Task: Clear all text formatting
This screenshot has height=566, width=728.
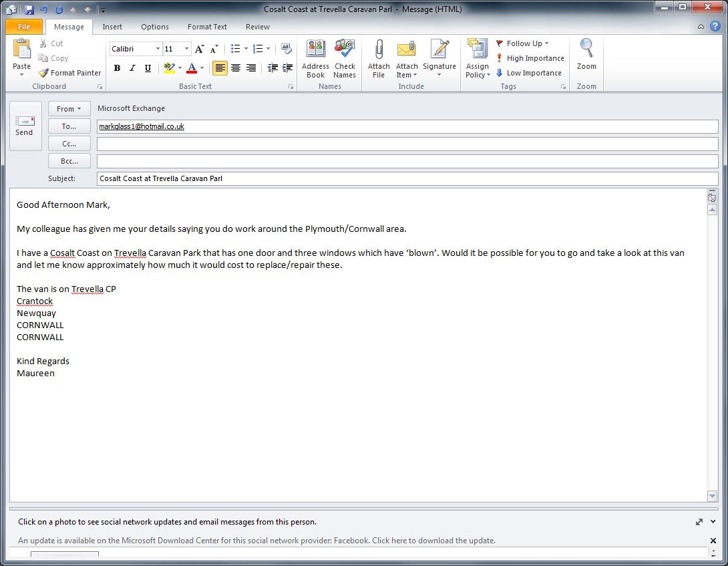Action: 287,49
